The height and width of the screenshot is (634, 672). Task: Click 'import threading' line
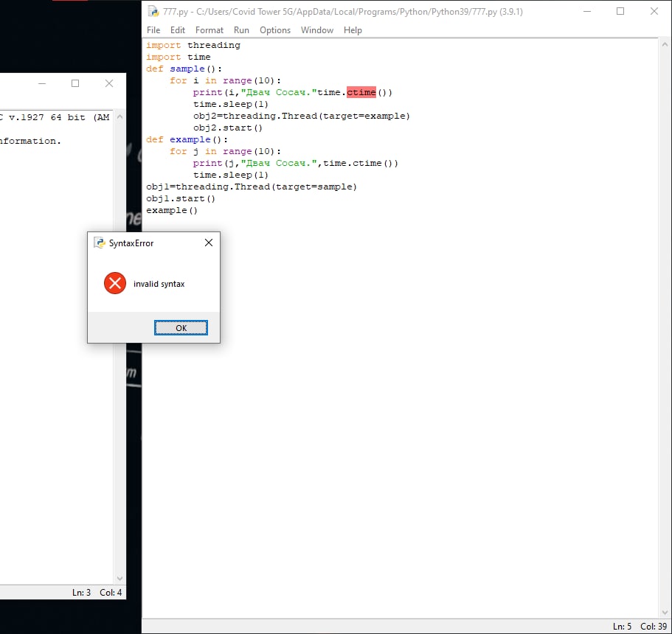(193, 45)
